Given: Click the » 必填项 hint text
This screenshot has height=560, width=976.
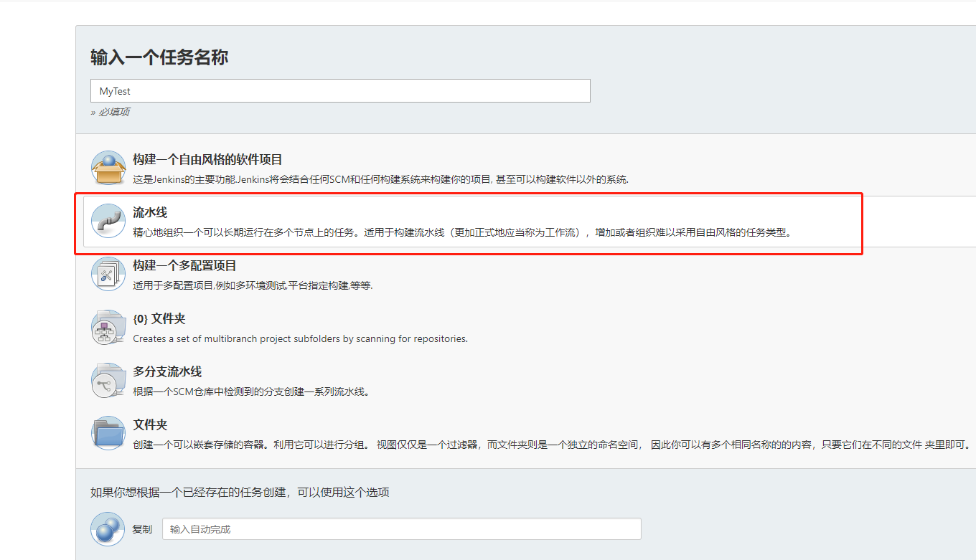Looking at the screenshot, I should tap(110, 112).
